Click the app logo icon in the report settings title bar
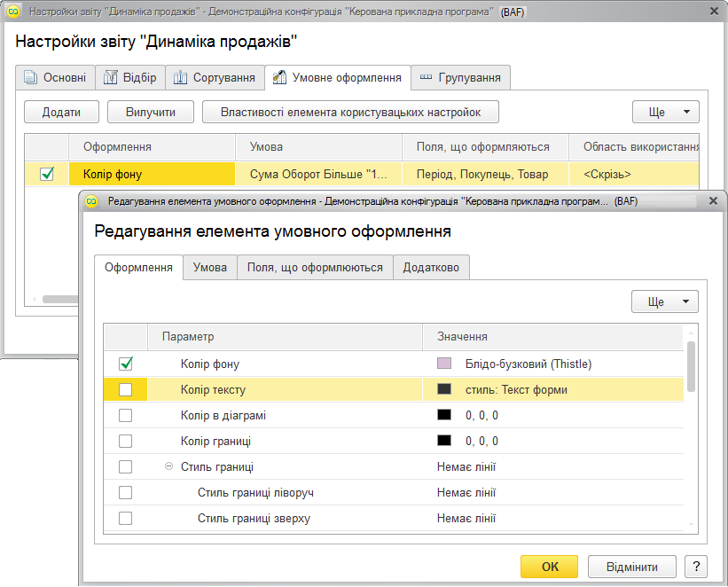This screenshot has width=728, height=587. [x=13, y=12]
